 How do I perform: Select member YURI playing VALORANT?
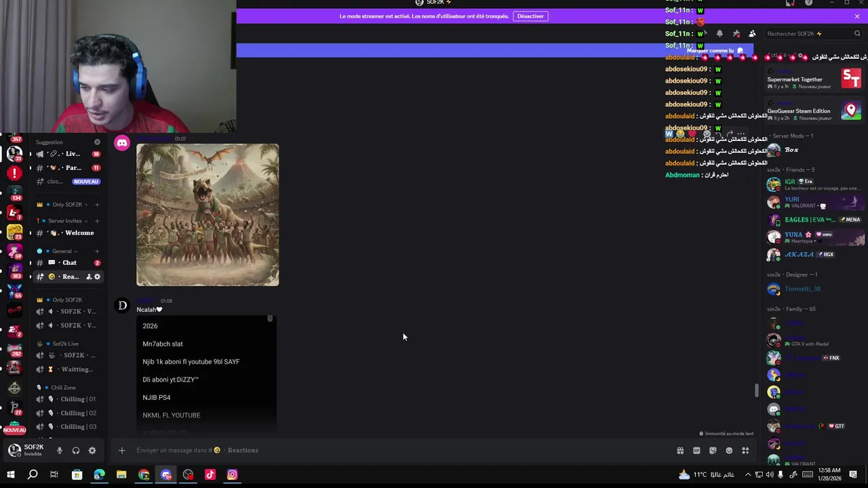(x=813, y=202)
